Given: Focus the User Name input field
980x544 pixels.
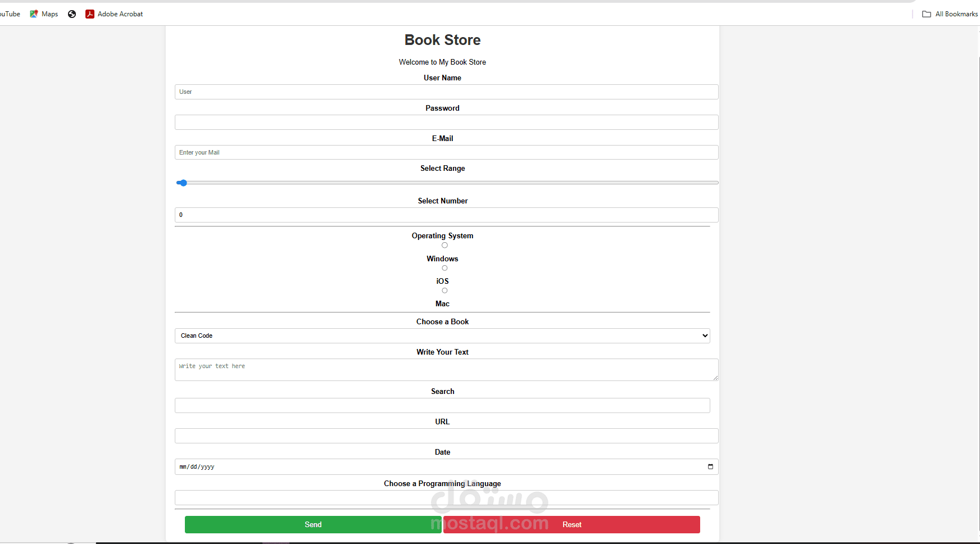Looking at the screenshot, I should [x=446, y=92].
